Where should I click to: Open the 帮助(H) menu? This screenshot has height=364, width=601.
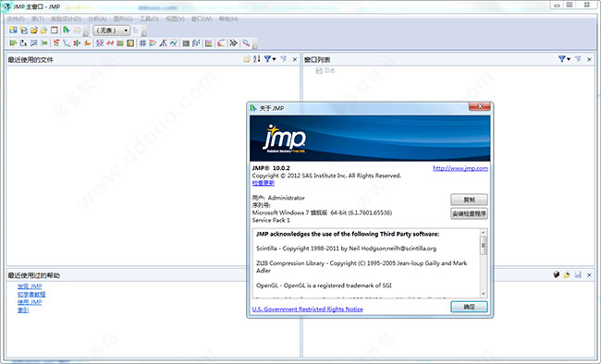(228, 18)
